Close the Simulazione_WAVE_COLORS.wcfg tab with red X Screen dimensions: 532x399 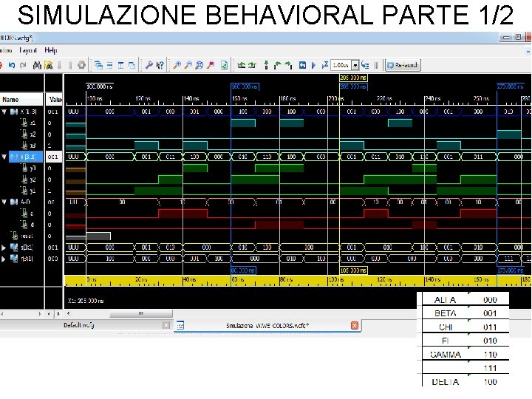[x=355, y=325]
